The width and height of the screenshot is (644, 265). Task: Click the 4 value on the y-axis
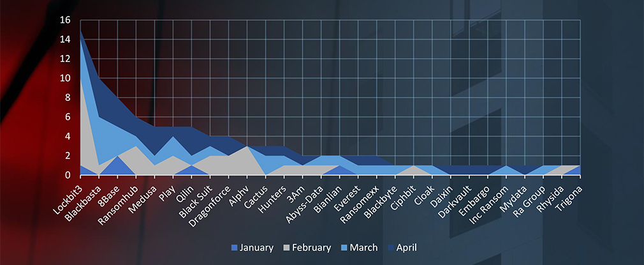pyautogui.click(x=68, y=136)
